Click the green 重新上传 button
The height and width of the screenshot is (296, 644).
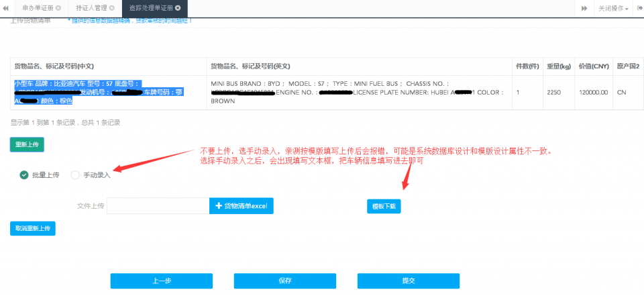(27, 144)
